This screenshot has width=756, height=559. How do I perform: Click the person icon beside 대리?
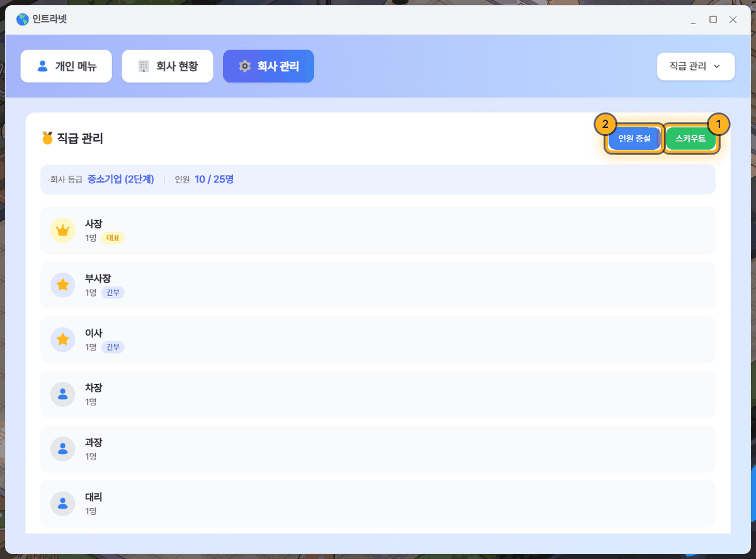pyautogui.click(x=62, y=504)
